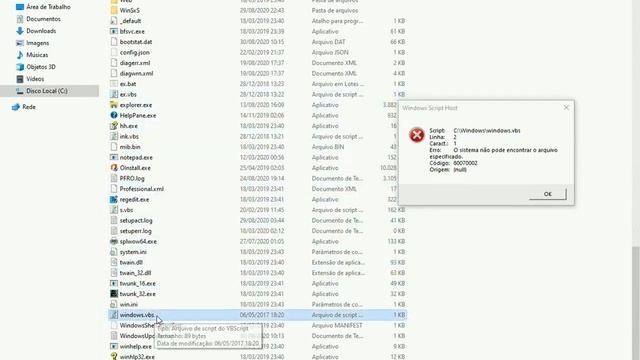Viewport: 640px width, 360px height.
Task: Open Objetos 3D in navigation pane
Action: point(41,67)
